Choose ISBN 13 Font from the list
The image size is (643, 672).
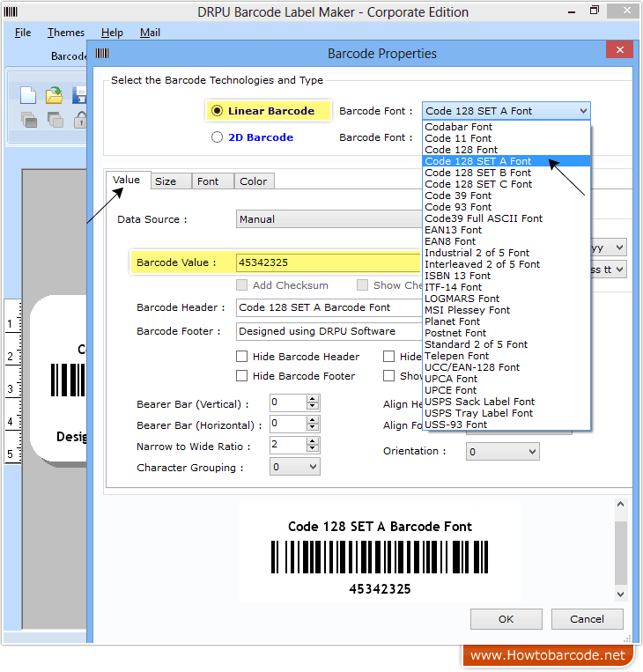(506, 276)
